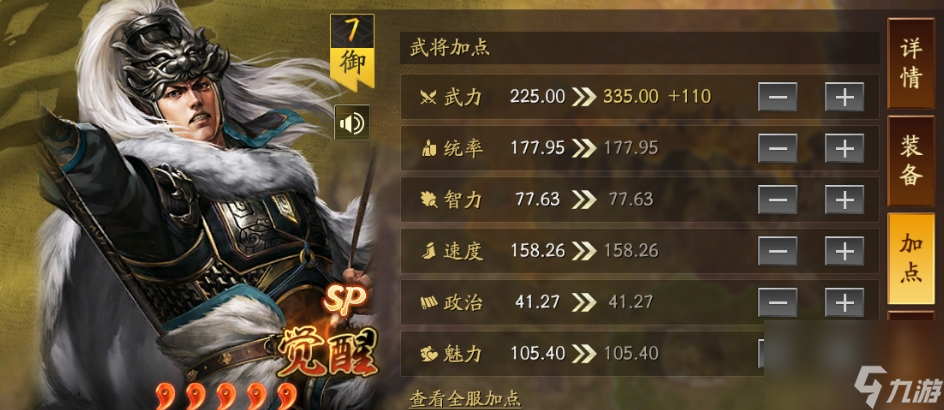Viewport: 944px width, 410px height.
Task: Tap the 7 御 cost badge
Action: (352, 53)
